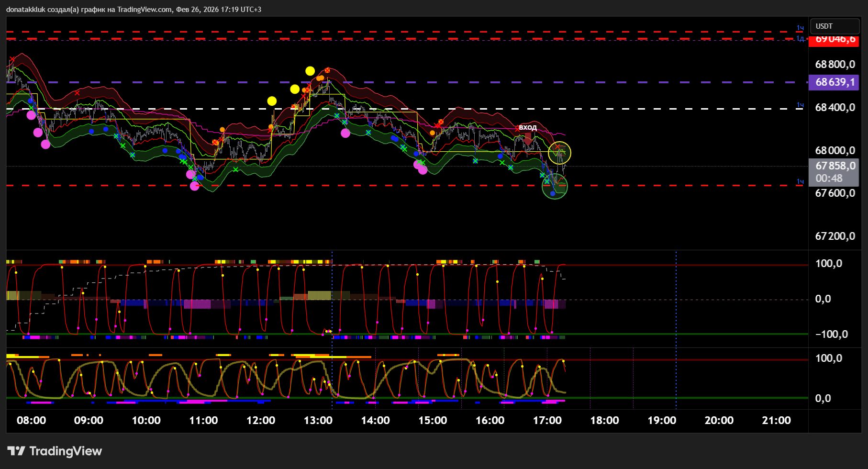Click the topmost large yellow dot marker
The height and width of the screenshot is (469, 868).
tap(310, 71)
